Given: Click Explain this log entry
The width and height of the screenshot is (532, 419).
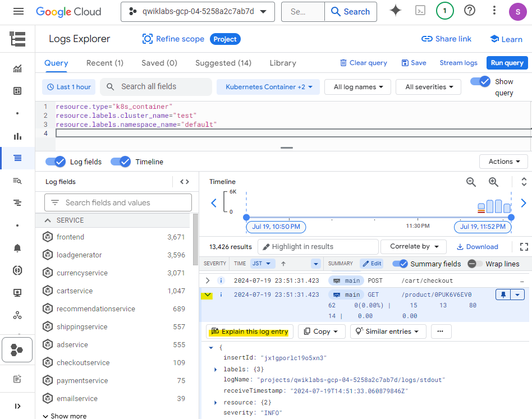Looking at the screenshot, I should [250, 331].
